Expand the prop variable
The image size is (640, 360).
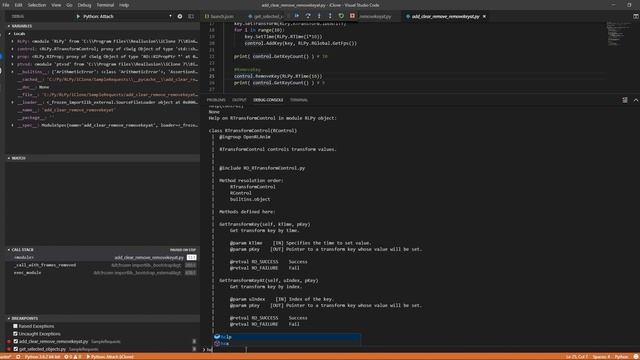click(x=13, y=57)
